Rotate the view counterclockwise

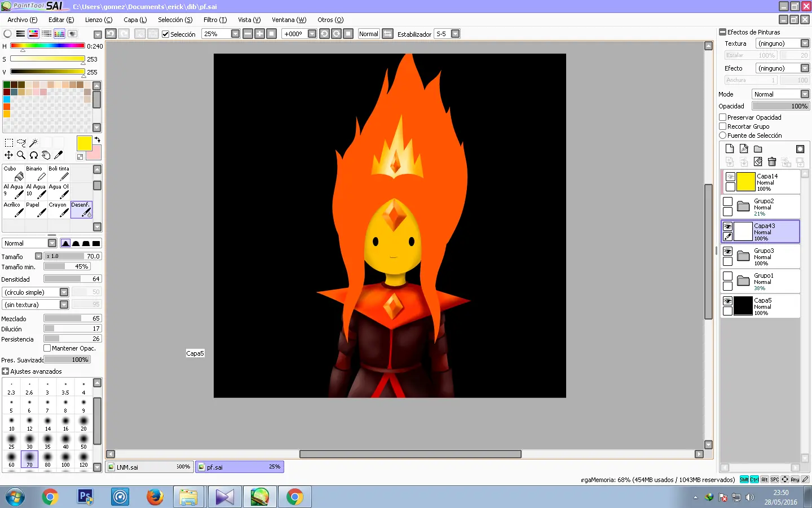tap(324, 34)
